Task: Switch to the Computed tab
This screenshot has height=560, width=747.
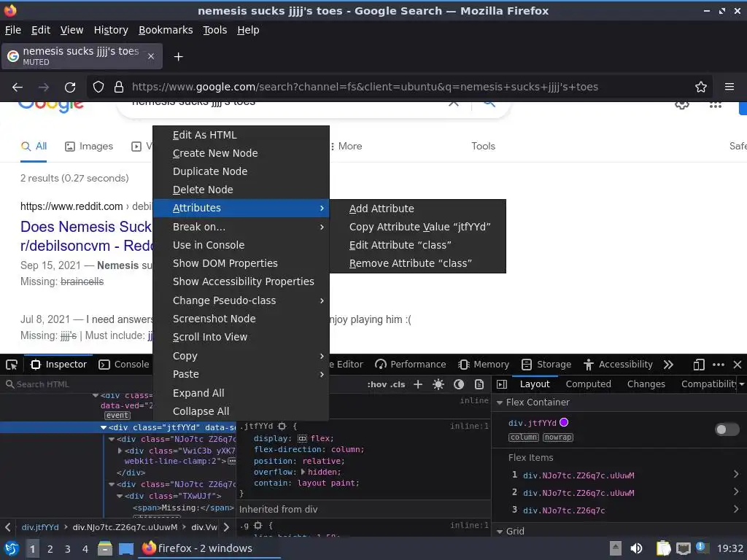Action: pos(589,384)
